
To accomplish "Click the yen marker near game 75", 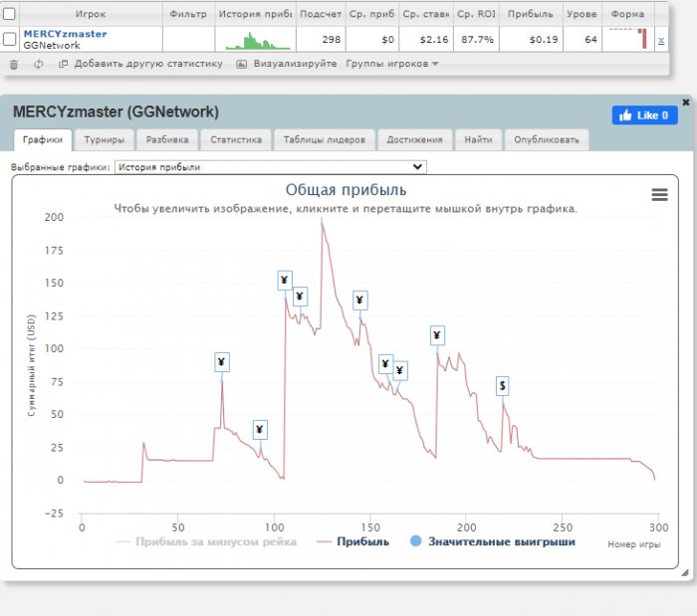I will pyautogui.click(x=221, y=362).
